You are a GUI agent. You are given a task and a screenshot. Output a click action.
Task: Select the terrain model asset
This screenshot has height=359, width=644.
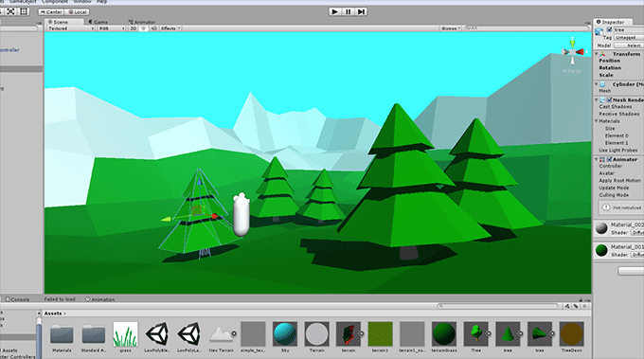pyautogui.click(x=349, y=337)
